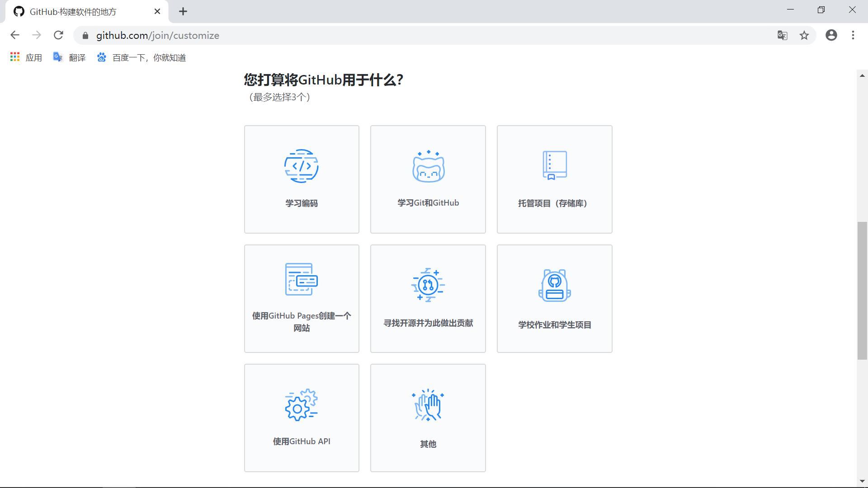The width and height of the screenshot is (868, 488).
Task: Select the 学习Git和GitHub octocat icon
Action: pyautogui.click(x=428, y=166)
